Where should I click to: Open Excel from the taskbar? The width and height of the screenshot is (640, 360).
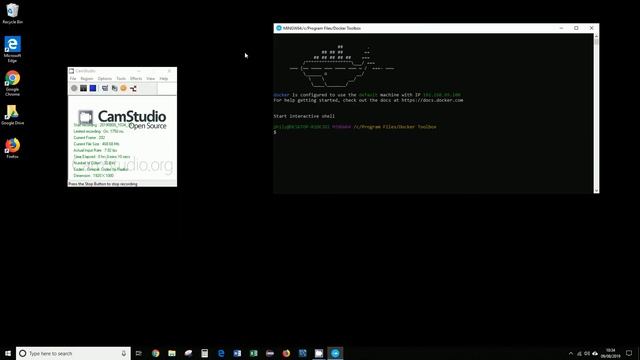point(253,353)
